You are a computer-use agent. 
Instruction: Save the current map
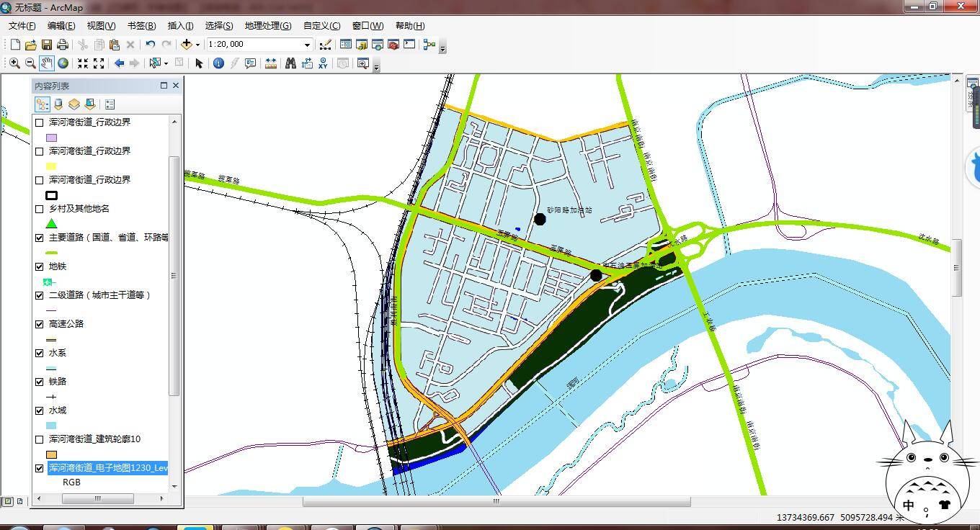47,45
